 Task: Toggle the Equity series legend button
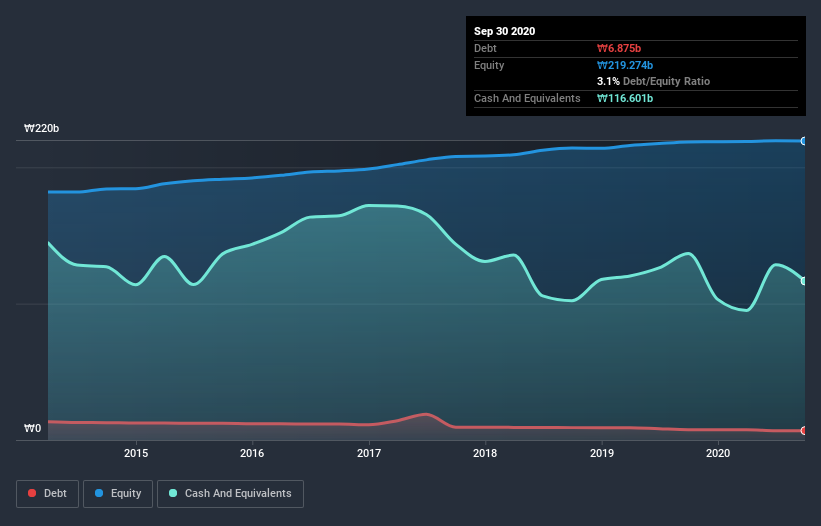pos(118,494)
